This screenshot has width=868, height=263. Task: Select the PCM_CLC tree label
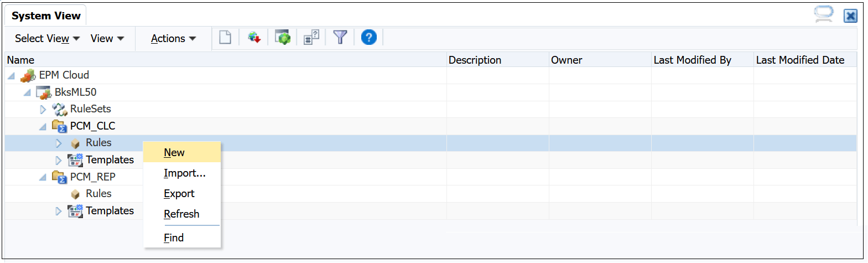click(92, 126)
